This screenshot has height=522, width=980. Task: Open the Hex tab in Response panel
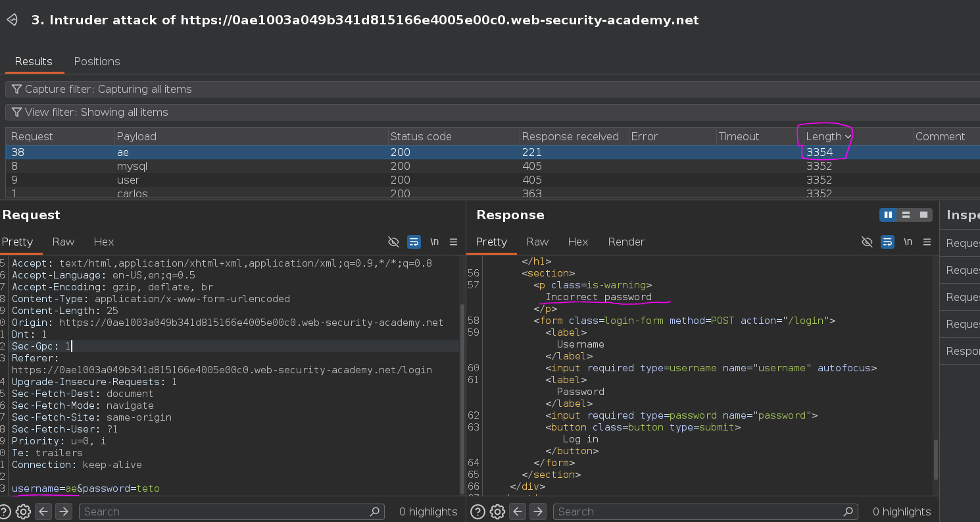[578, 242]
